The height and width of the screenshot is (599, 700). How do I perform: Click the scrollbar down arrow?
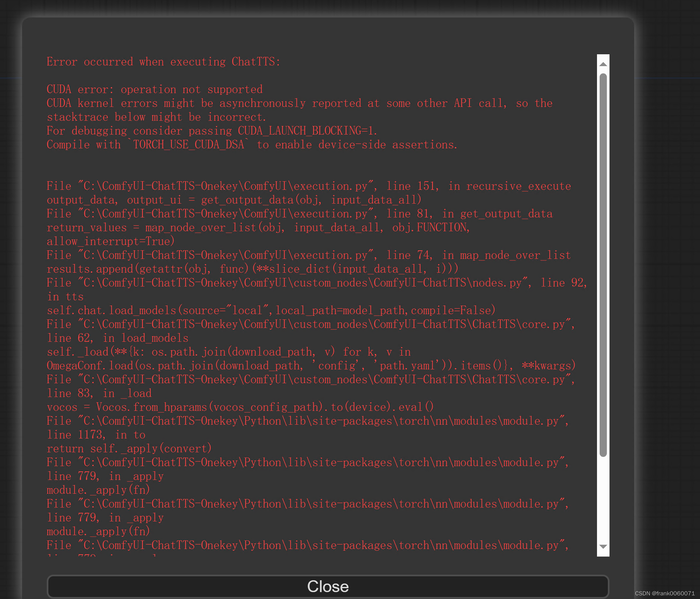point(603,546)
